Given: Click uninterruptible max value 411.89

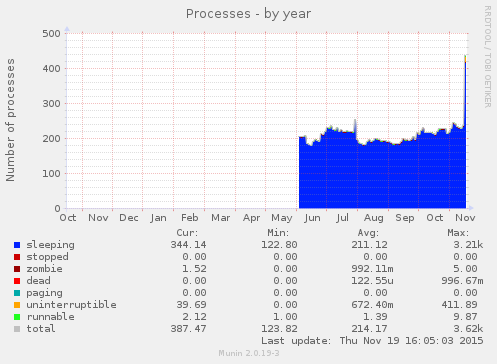Looking at the screenshot, I should [459, 305].
